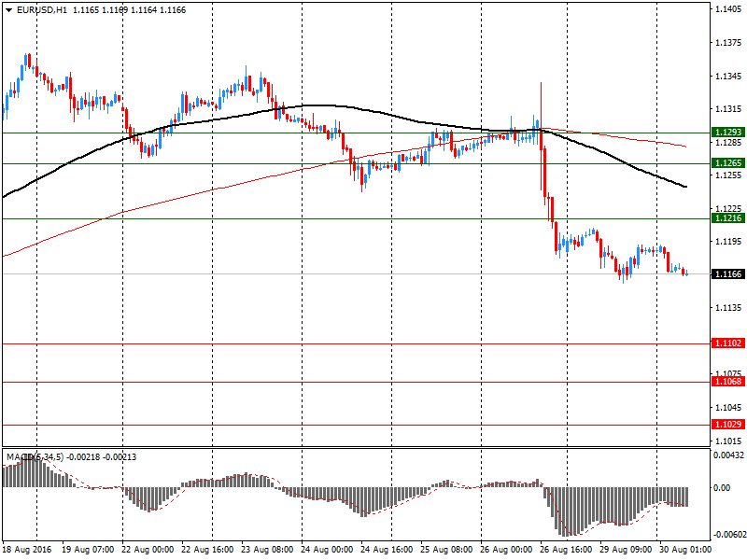Select the 1.1265 green level label
The image size is (747, 560).
[728, 162]
